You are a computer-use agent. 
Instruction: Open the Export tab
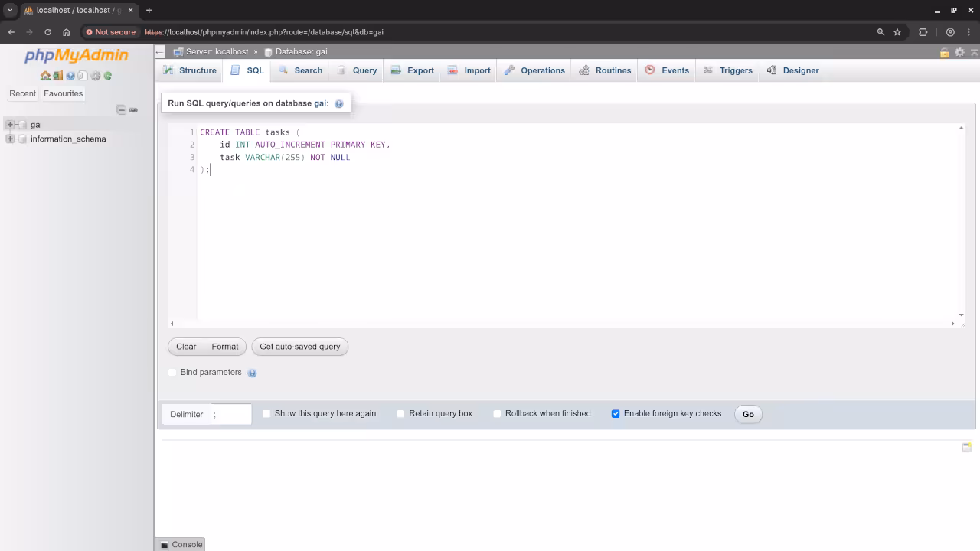coord(413,70)
